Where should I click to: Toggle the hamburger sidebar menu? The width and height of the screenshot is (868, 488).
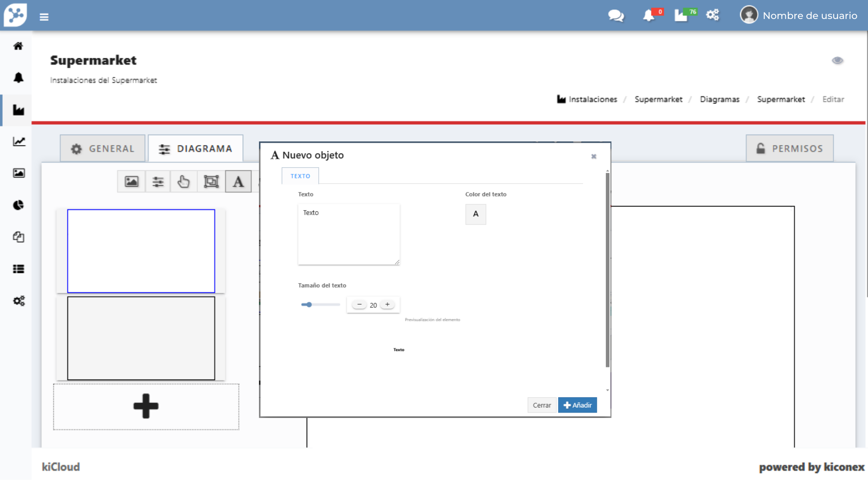(44, 17)
